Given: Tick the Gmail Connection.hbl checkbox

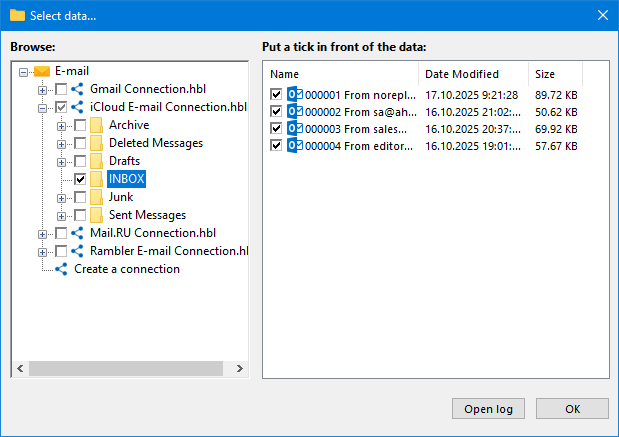Looking at the screenshot, I should [61, 89].
